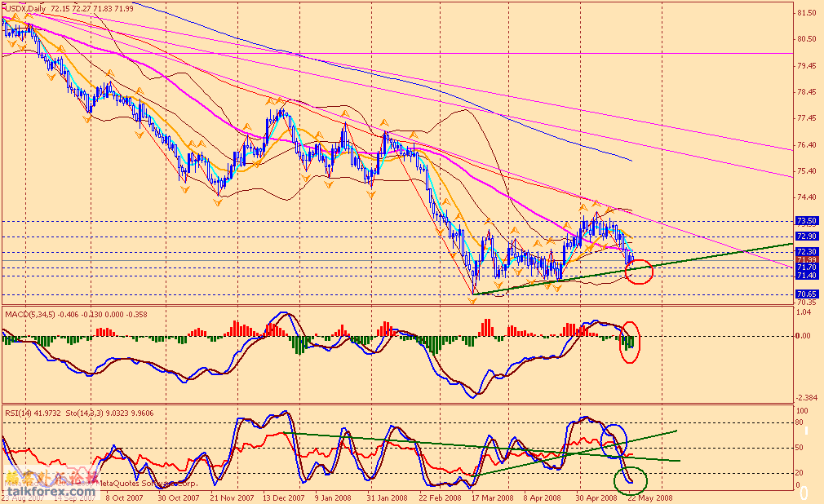Click the 76.40 price axis label
This screenshot has width=824, height=504.
807,145
